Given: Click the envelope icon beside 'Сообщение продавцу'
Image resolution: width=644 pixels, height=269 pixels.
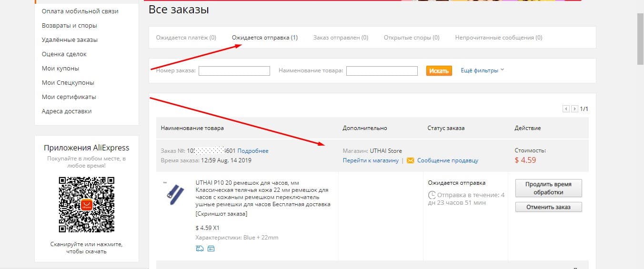Looking at the screenshot, I should [x=411, y=160].
